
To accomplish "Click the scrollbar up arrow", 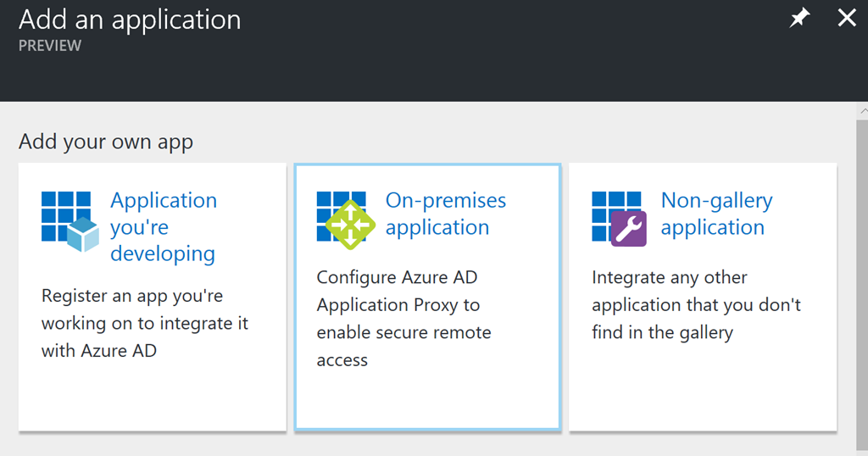I will (862, 111).
